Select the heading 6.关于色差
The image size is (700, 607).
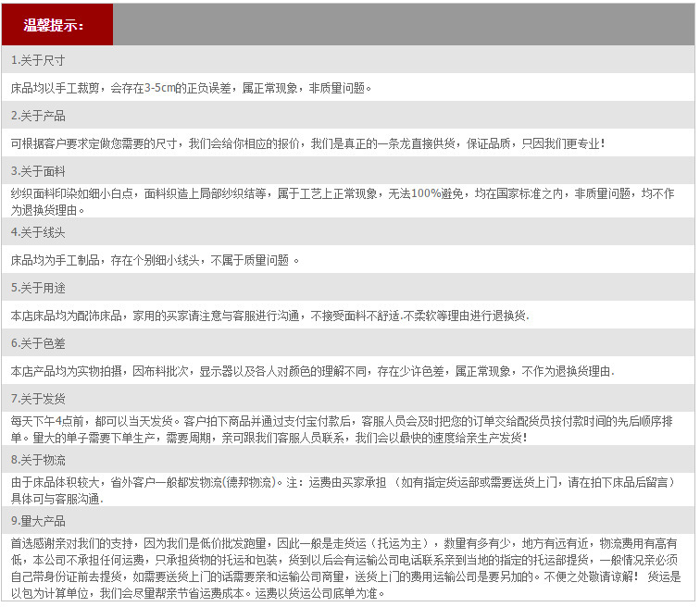click(38, 343)
